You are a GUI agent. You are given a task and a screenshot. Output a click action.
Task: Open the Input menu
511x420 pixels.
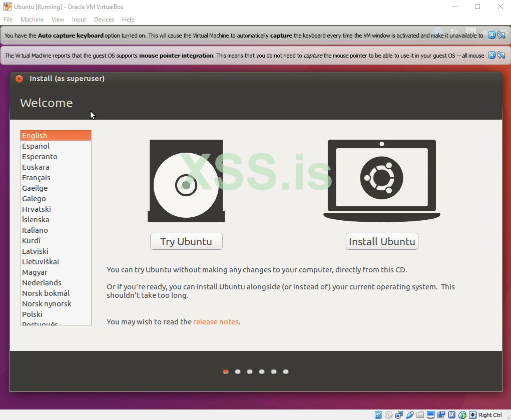[x=79, y=20]
